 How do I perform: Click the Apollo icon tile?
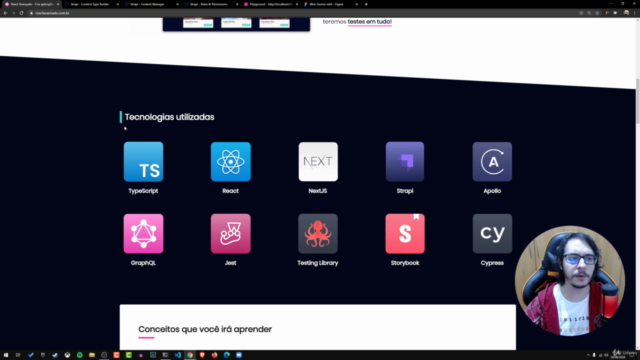coord(492,162)
